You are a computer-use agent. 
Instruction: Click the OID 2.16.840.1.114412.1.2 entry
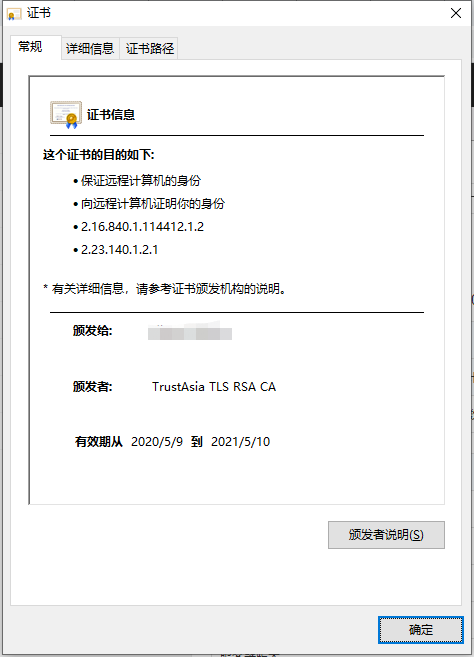point(142,227)
